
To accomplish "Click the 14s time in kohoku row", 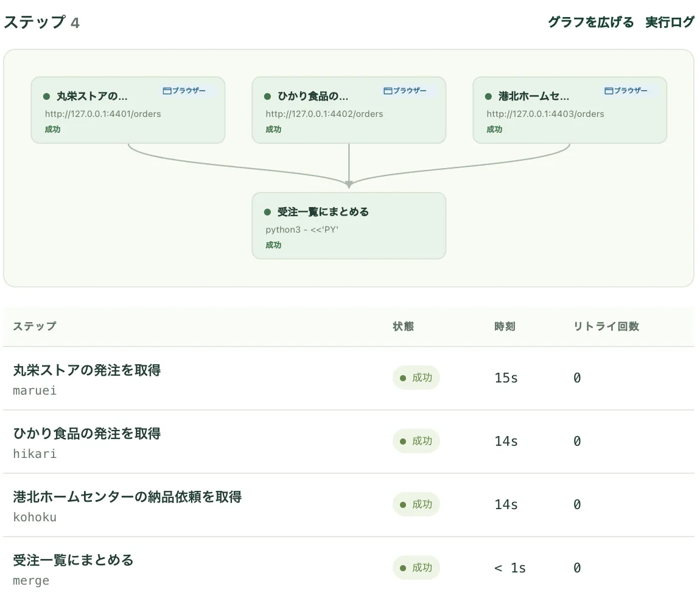I will tap(506, 505).
